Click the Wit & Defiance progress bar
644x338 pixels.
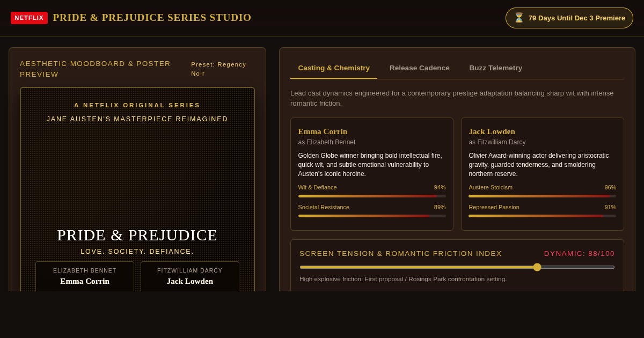tap(372, 196)
